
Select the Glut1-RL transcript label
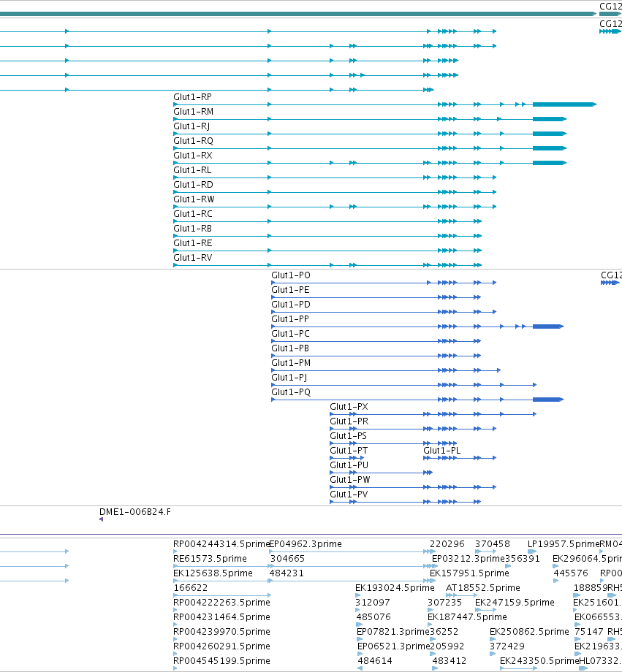[x=192, y=170]
